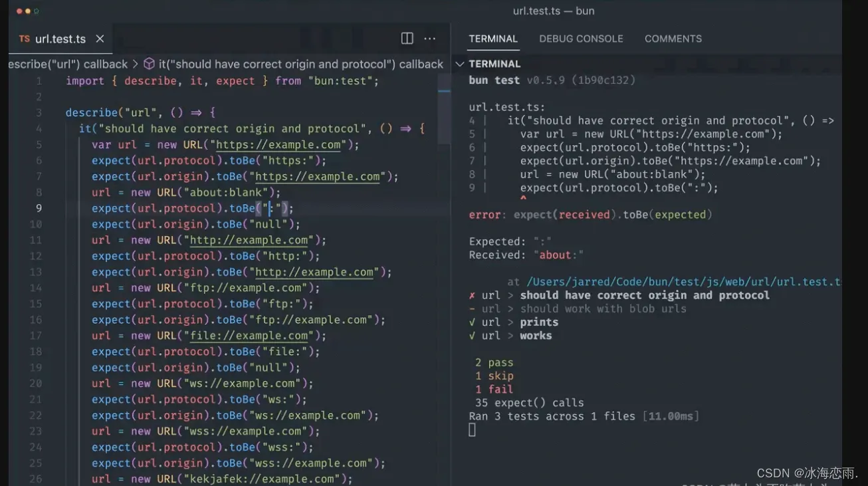The width and height of the screenshot is (868, 486).
Task: Open the https://example.com link on line 7
Action: (x=318, y=177)
